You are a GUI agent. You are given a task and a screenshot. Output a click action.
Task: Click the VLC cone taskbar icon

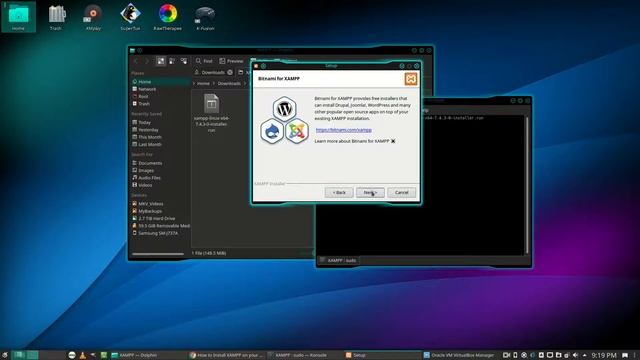82,355
